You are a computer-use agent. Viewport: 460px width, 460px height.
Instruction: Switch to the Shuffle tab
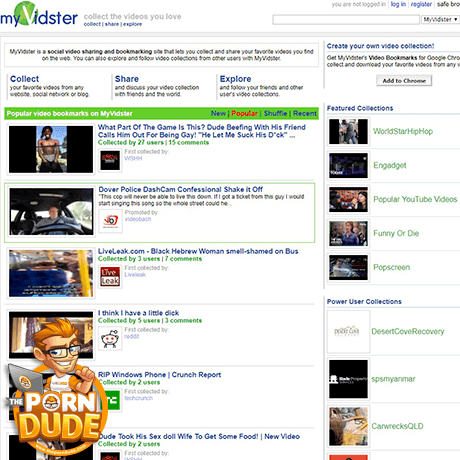point(275,113)
